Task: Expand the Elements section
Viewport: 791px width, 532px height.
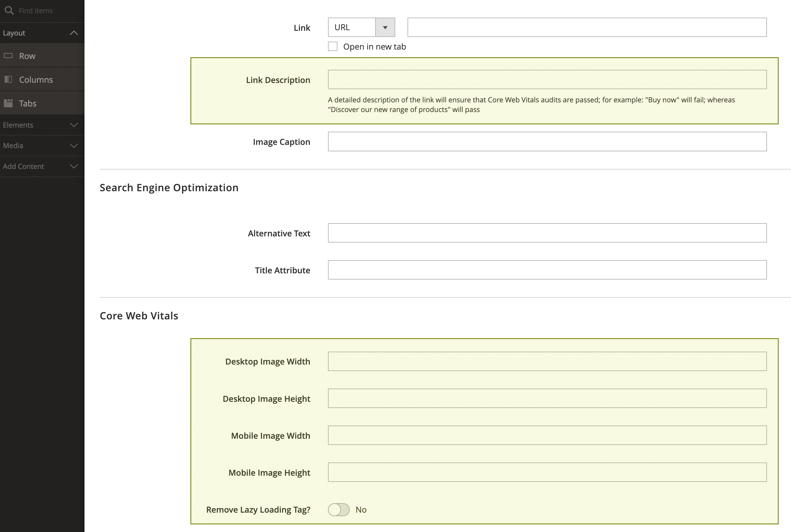Action: point(74,125)
